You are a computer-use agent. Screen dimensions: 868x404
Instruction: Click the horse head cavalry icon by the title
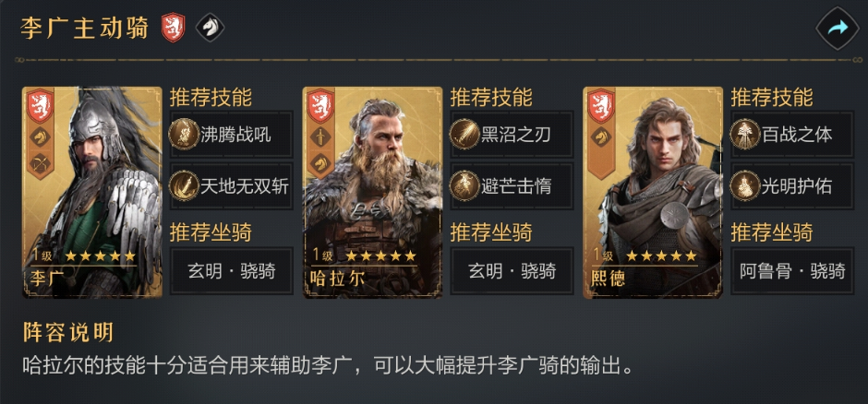pyautogui.click(x=210, y=29)
